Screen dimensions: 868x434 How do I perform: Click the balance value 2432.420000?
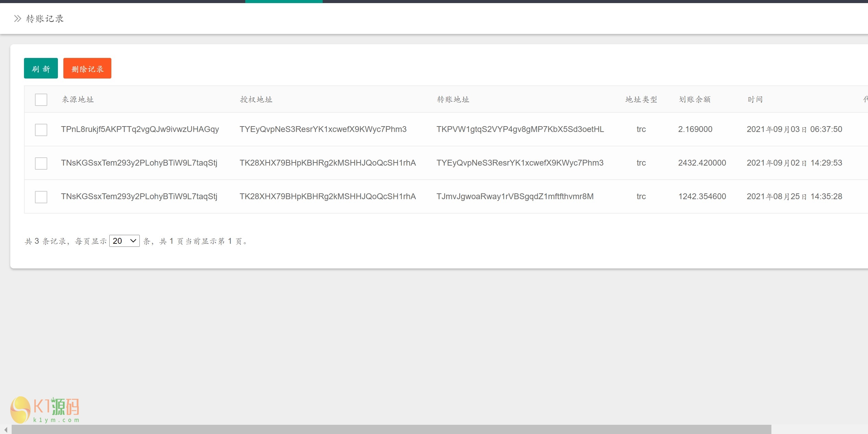702,163
